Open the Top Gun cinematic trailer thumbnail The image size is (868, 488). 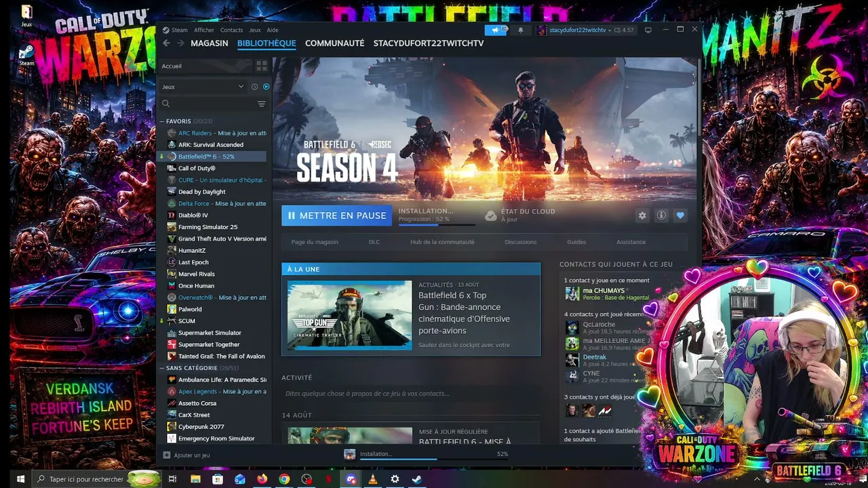[x=349, y=315]
